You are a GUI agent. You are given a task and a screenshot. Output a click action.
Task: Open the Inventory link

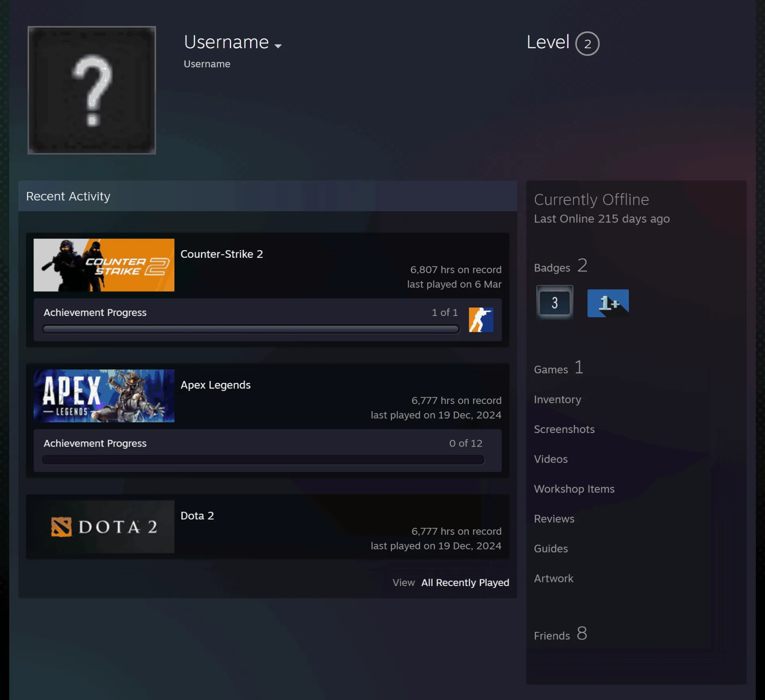point(557,399)
